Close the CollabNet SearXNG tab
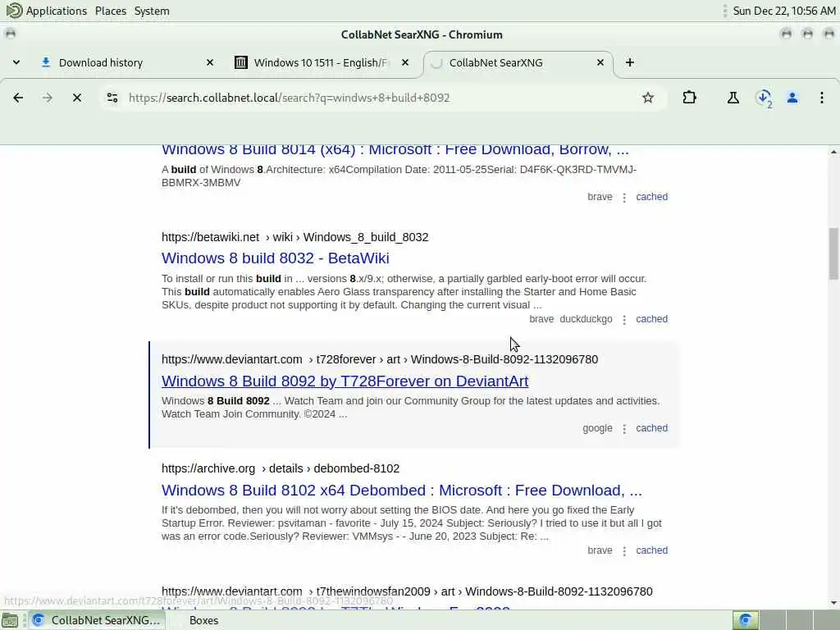 (600, 62)
